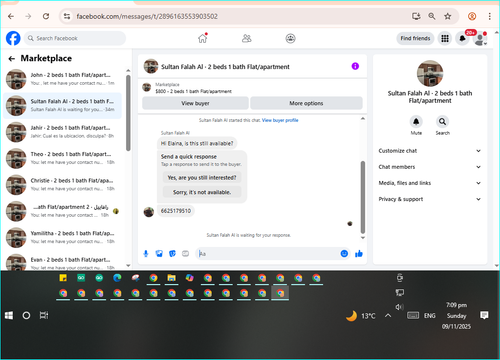Record a voice clip microphone icon
The height and width of the screenshot is (360, 500).
pyautogui.click(x=146, y=254)
